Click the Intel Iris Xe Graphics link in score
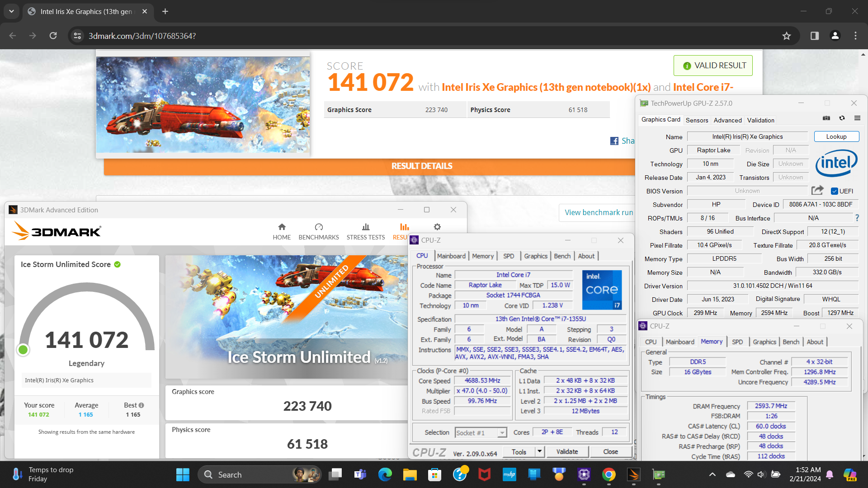The width and height of the screenshot is (868, 488). (x=546, y=87)
